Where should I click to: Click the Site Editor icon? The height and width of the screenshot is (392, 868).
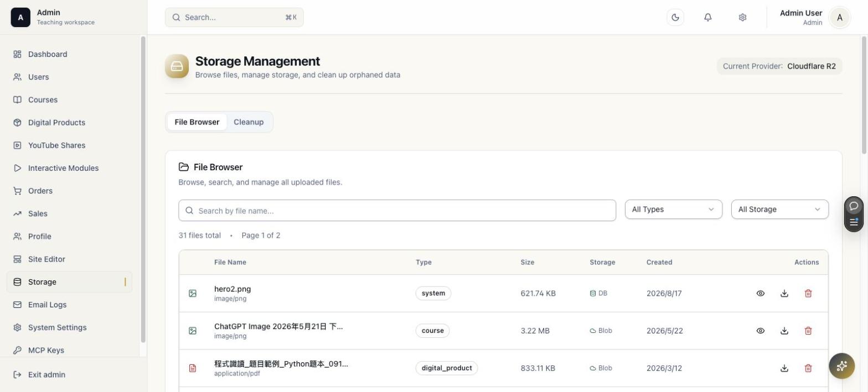tap(17, 259)
